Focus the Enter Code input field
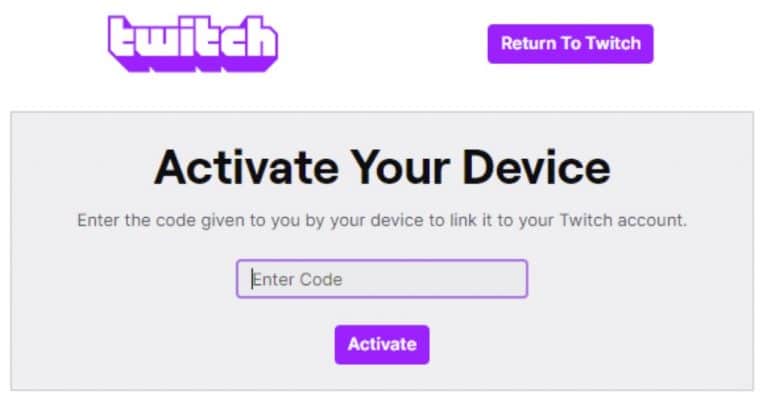Image resolution: width=768 pixels, height=404 pixels. 382,279
